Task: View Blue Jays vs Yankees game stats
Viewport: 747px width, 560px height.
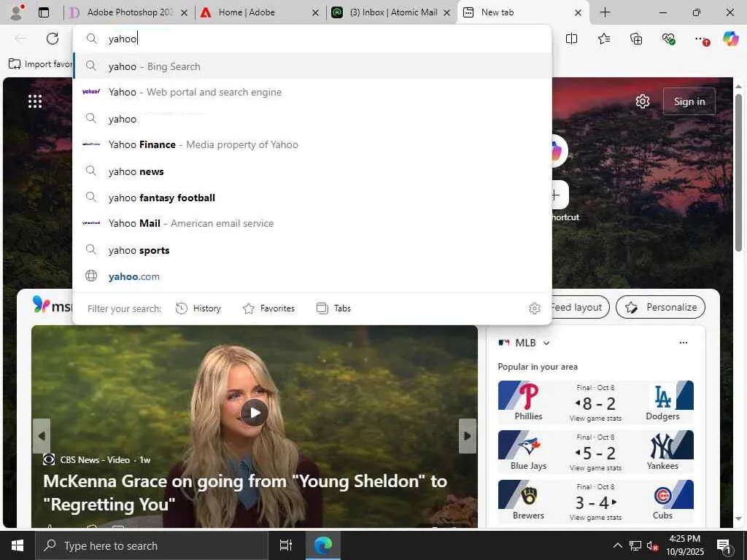Action: [595, 468]
